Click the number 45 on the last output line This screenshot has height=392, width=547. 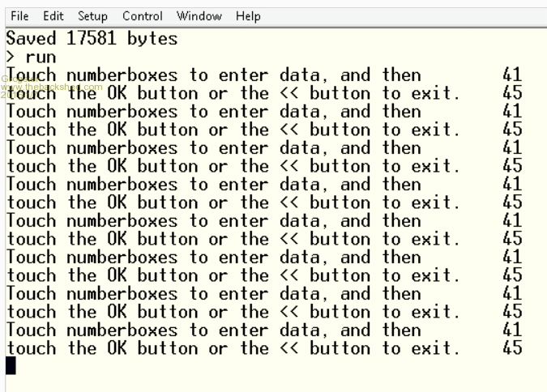tap(512, 348)
